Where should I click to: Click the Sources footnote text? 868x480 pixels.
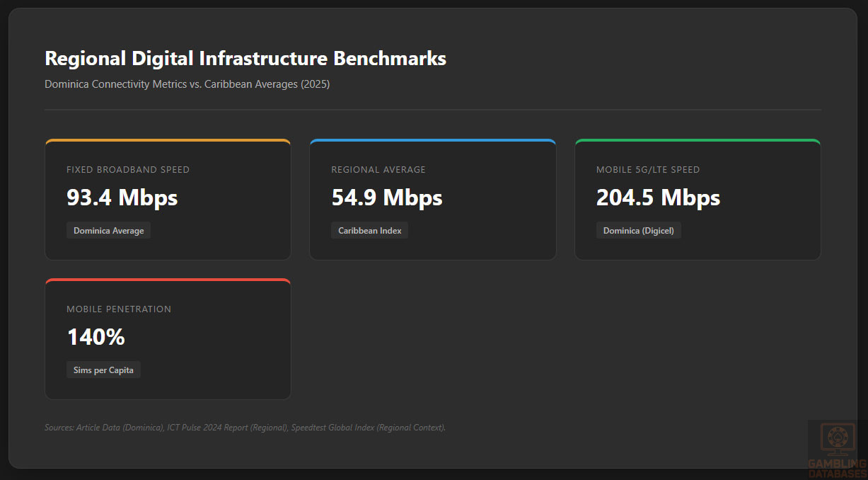245,428
